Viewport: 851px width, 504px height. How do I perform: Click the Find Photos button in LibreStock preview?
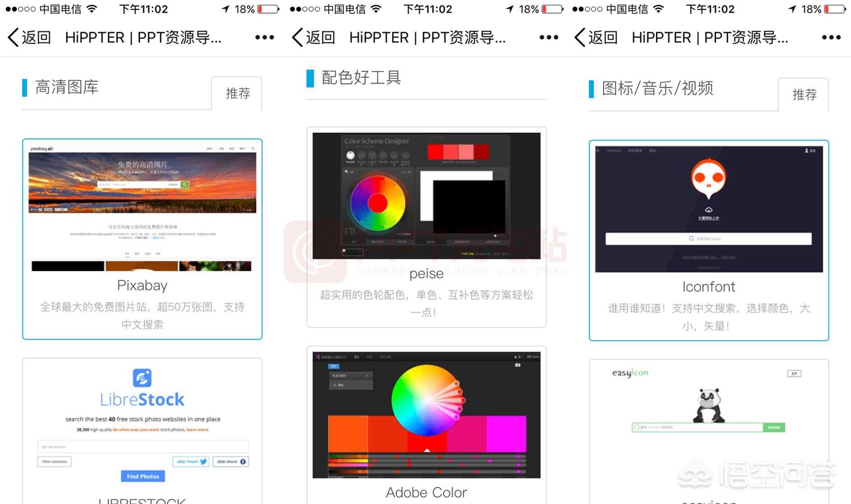(x=143, y=476)
